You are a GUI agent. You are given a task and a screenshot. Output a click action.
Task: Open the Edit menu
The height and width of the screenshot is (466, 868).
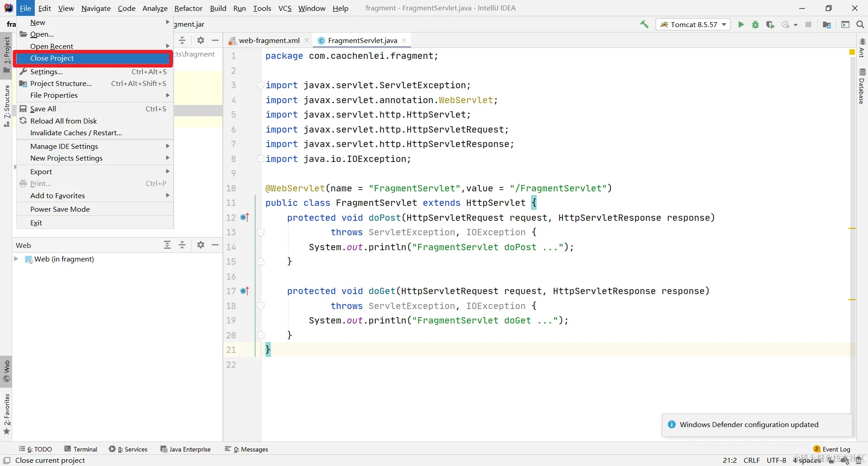[44, 8]
